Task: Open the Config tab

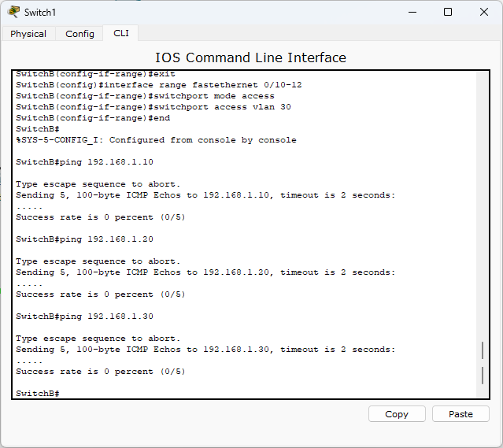Action: coord(80,34)
